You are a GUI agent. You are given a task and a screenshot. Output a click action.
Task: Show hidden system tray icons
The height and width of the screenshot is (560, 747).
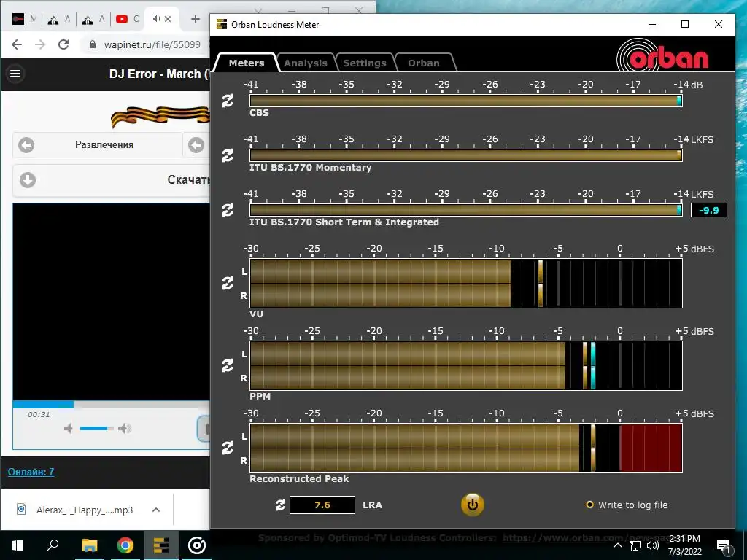click(617, 545)
